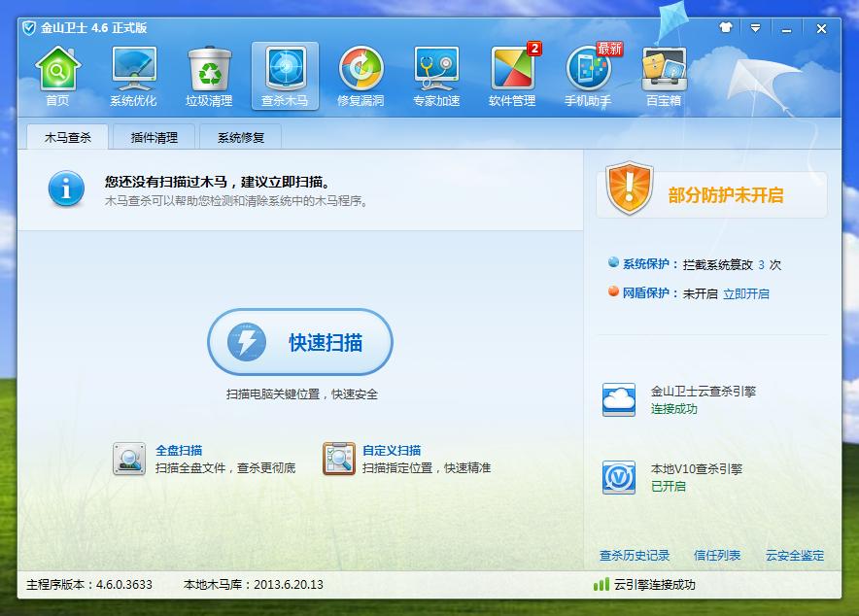Click 云引擎连接成功 status text
The width and height of the screenshot is (859, 616).
654,584
